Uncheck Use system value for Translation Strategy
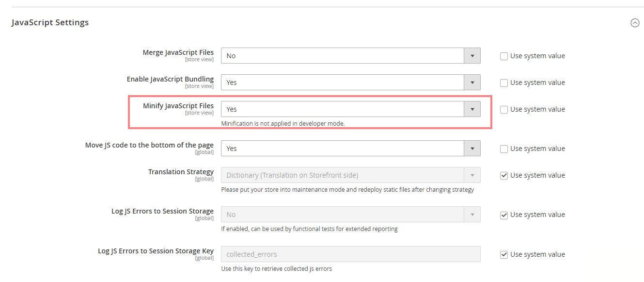The width and height of the screenshot is (644, 282). coord(504,176)
